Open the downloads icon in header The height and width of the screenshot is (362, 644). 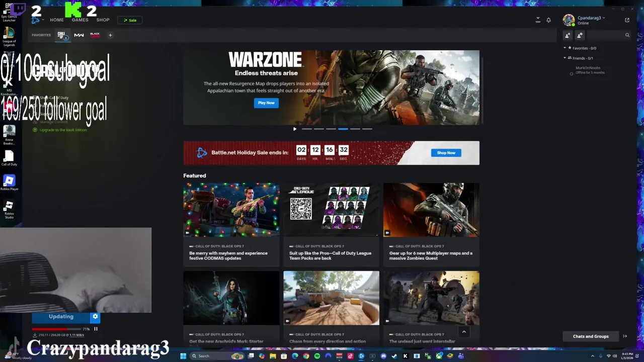[538, 20]
